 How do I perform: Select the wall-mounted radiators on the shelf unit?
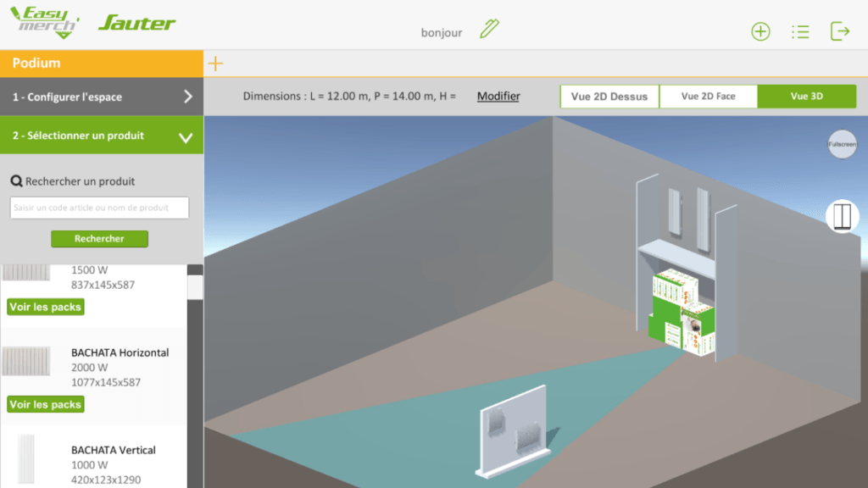688,219
